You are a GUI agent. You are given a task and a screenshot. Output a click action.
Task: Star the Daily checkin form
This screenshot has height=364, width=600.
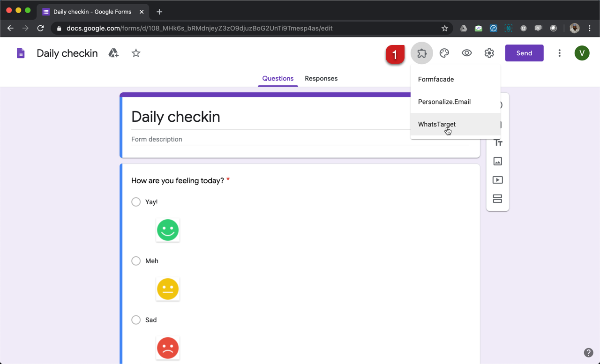(x=136, y=53)
